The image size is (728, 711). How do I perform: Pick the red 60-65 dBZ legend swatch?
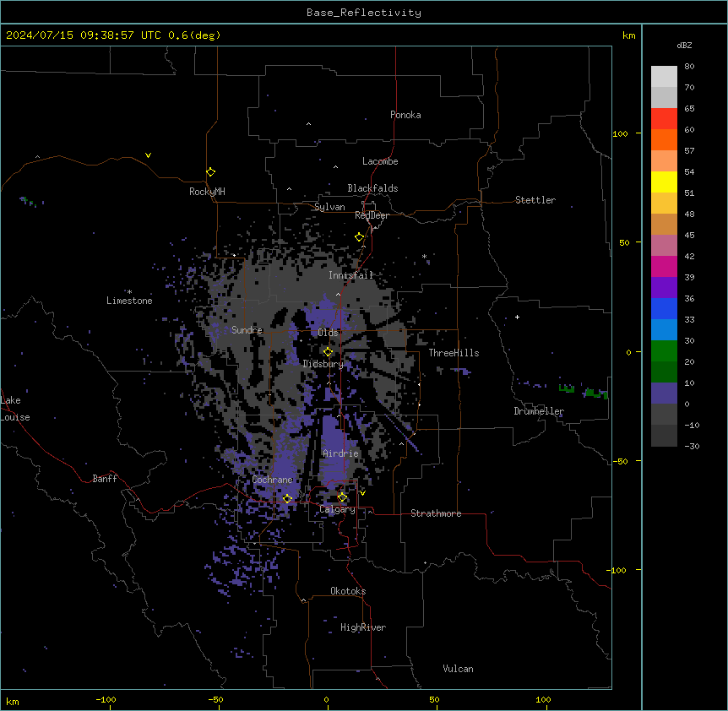(x=664, y=119)
